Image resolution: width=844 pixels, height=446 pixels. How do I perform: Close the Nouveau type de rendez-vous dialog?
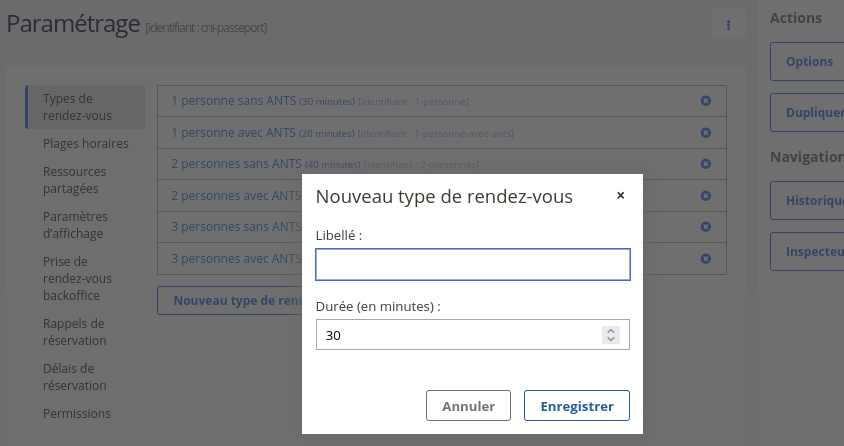[620, 196]
